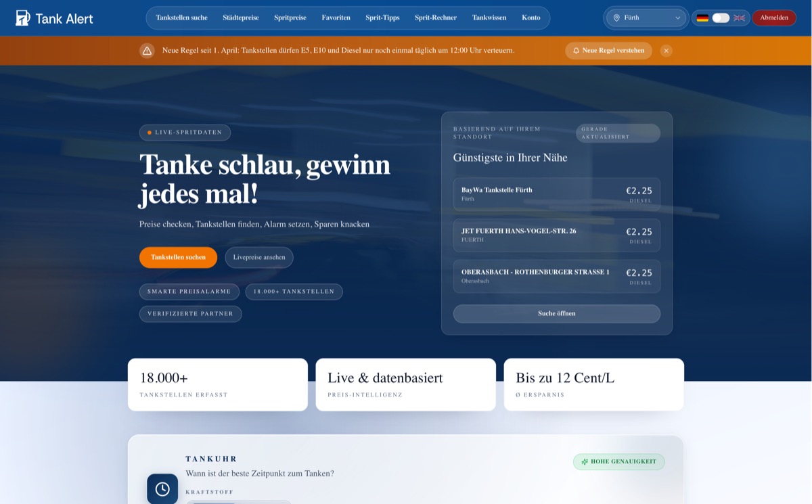The image size is (812, 504).
Task: Open Tankstellen suche in the navigation
Action: [x=181, y=18]
